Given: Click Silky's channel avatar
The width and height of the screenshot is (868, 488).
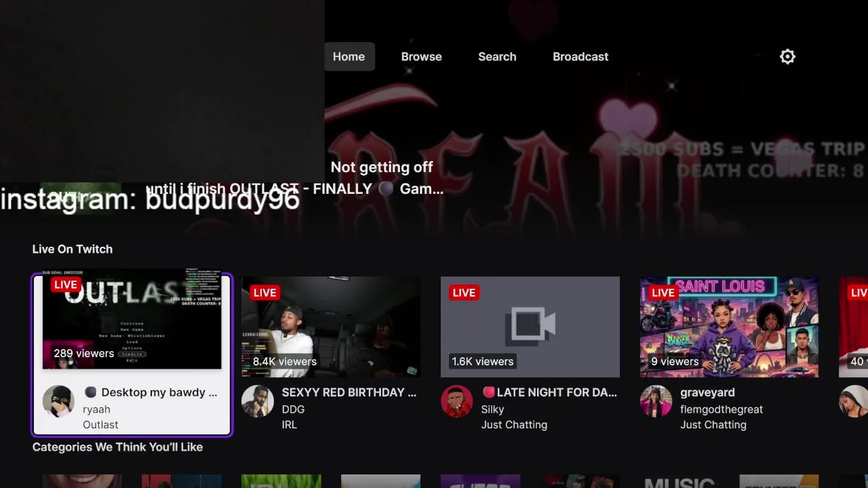Looking at the screenshot, I should 457,401.
